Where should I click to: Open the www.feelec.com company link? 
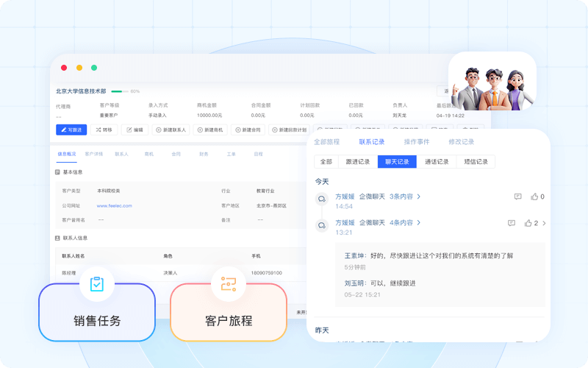[114, 205]
